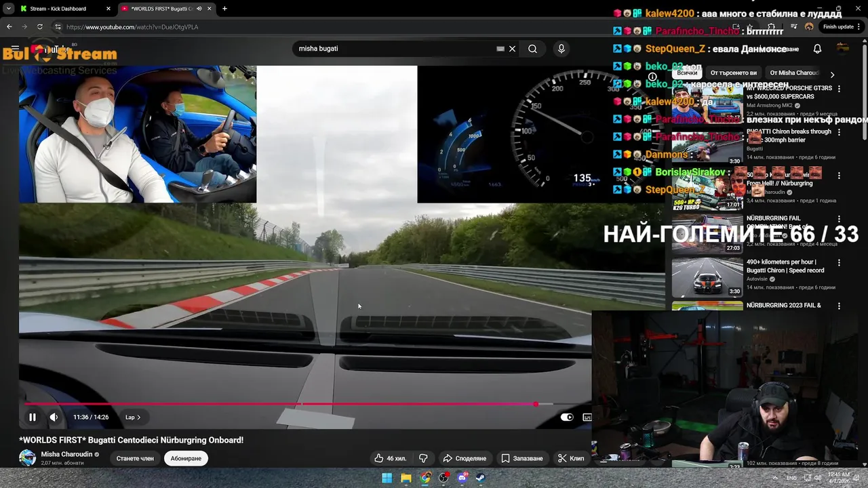Select the От Misha Charoudin filter chip
Screen dimensions: 868x488
pyautogui.click(x=794, y=73)
